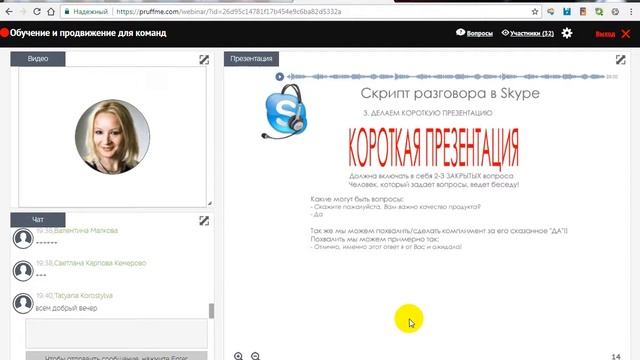This screenshot has width=640, height=360.
Task: Click chat sender name Валентина Малкова
Action: 86,231
